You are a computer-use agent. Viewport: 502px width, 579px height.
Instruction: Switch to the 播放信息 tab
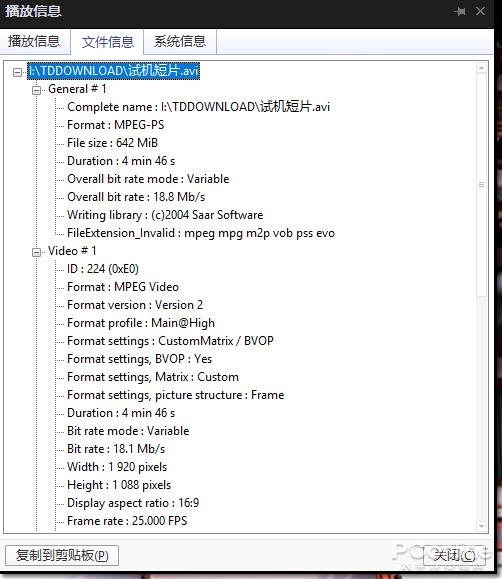point(34,41)
